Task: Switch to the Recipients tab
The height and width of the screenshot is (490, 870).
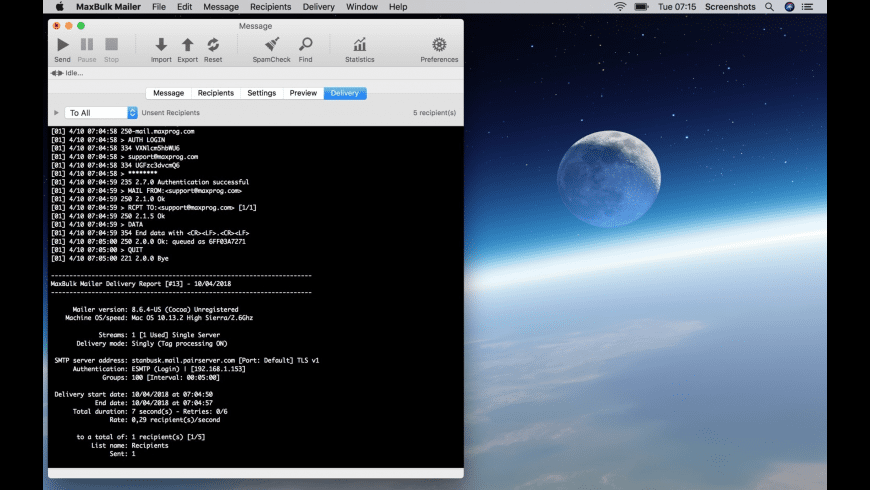Action: pyautogui.click(x=215, y=93)
